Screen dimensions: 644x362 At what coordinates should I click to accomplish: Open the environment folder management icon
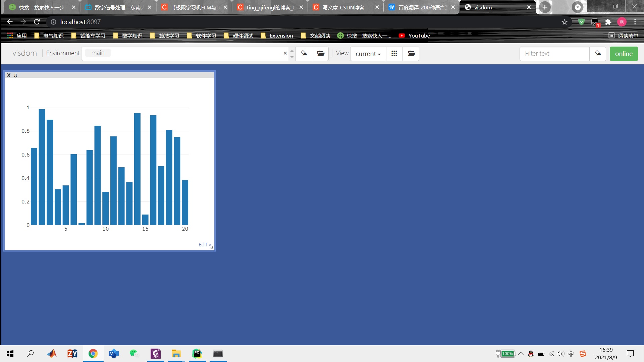[x=321, y=54]
